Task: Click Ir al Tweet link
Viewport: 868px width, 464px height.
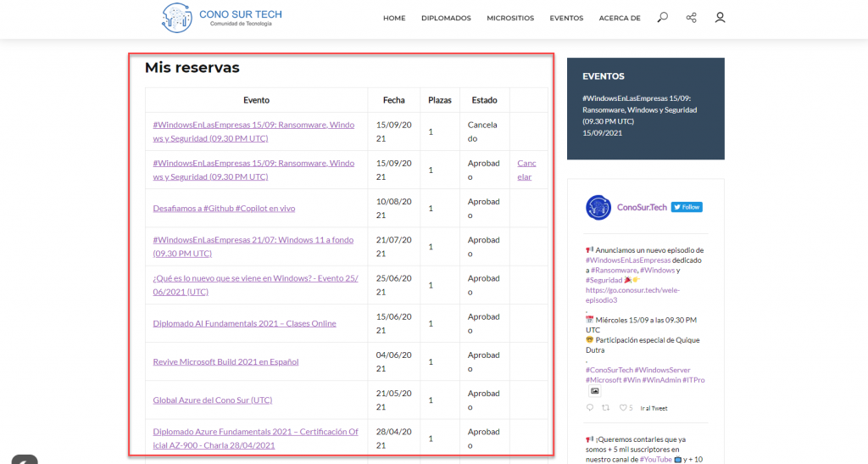Action: pyautogui.click(x=654, y=408)
